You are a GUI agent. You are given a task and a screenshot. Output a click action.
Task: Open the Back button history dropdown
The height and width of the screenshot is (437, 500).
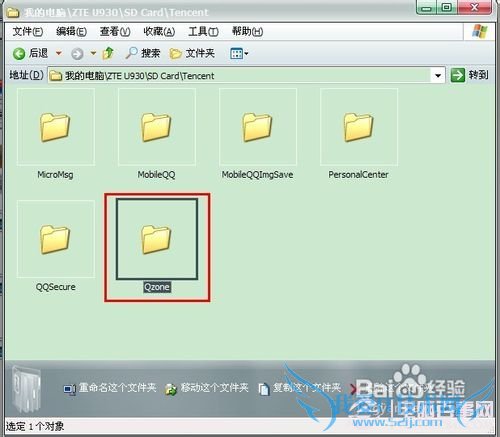(59, 53)
